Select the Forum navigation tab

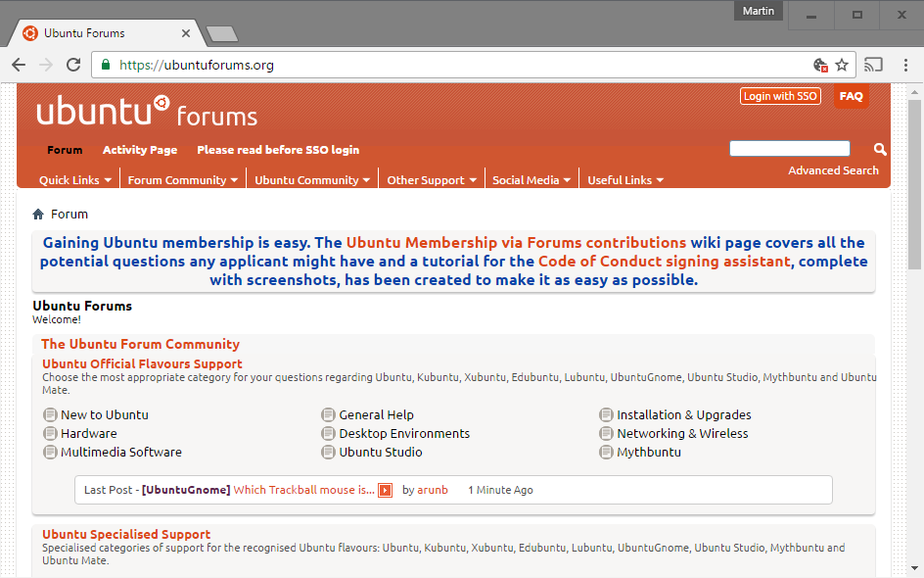[x=65, y=150]
